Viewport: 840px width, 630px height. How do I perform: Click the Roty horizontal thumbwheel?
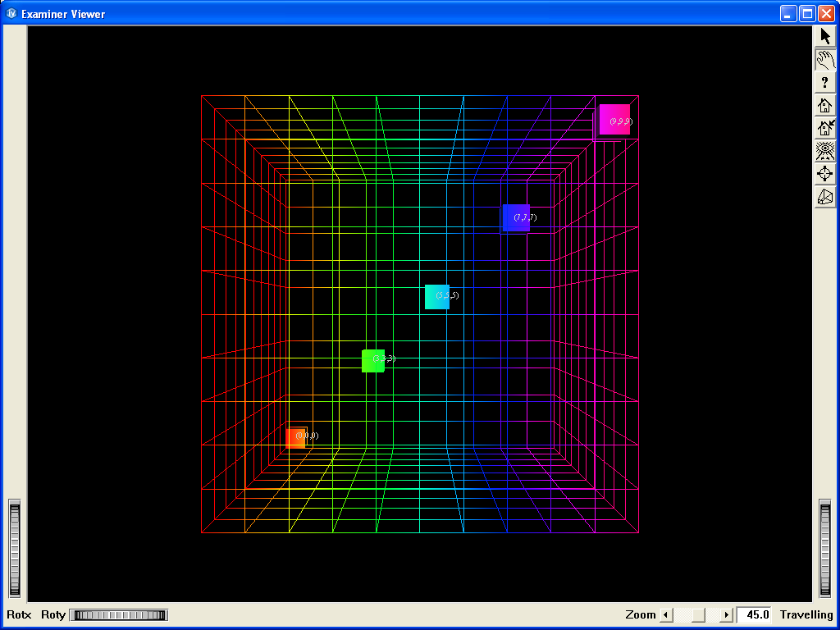click(118, 615)
